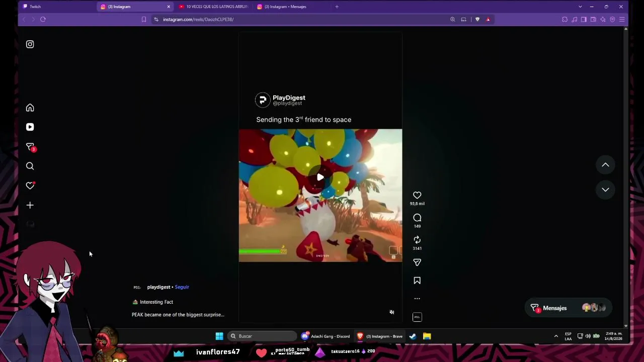Screen dimensions: 644x362
Task: Create a new post with the plus icon
Action: [x=30, y=205]
